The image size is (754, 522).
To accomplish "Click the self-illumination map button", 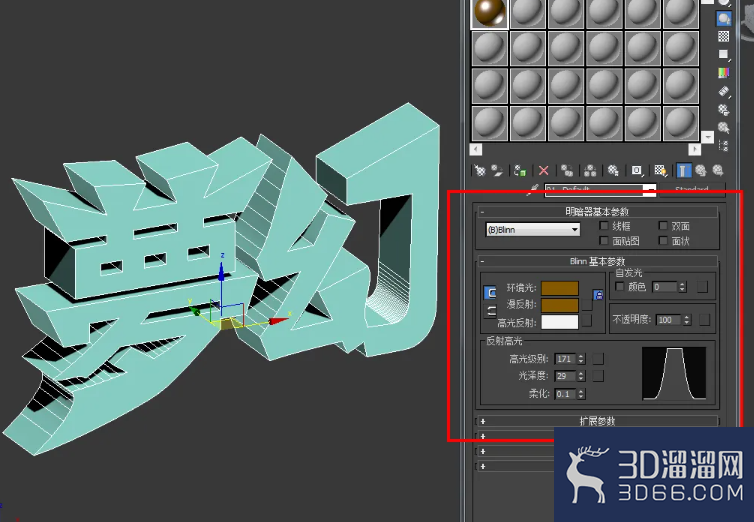I will (x=703, y=287).
